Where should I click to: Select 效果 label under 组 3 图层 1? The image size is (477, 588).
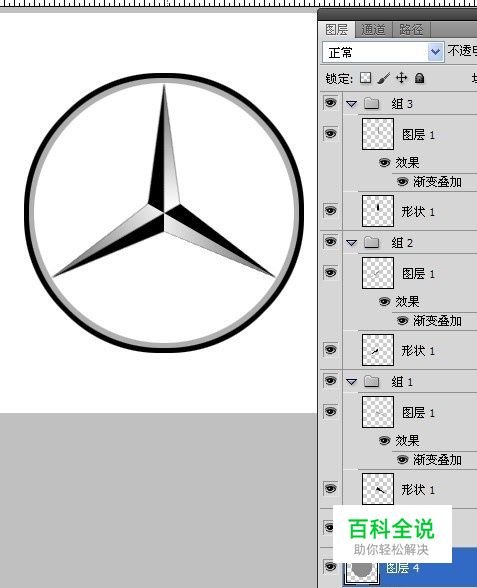point(407,163)
